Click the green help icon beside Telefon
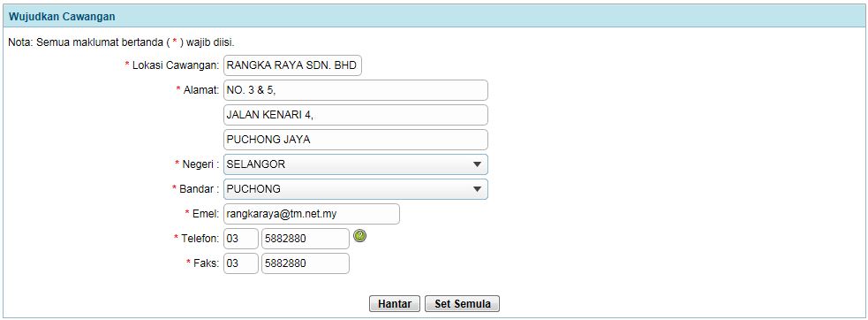868x320 pixels. click(359, 236)
